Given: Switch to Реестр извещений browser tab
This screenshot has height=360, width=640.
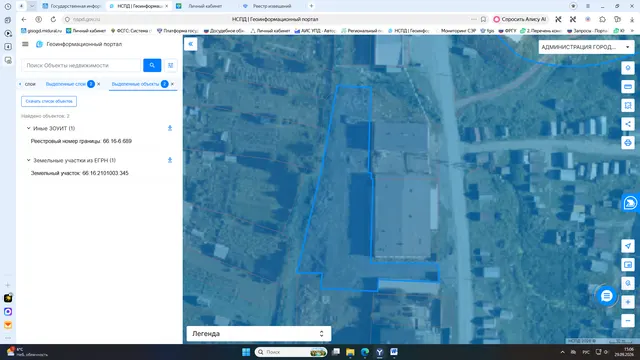Looking at the screenshot, I should tap(272, 6).
